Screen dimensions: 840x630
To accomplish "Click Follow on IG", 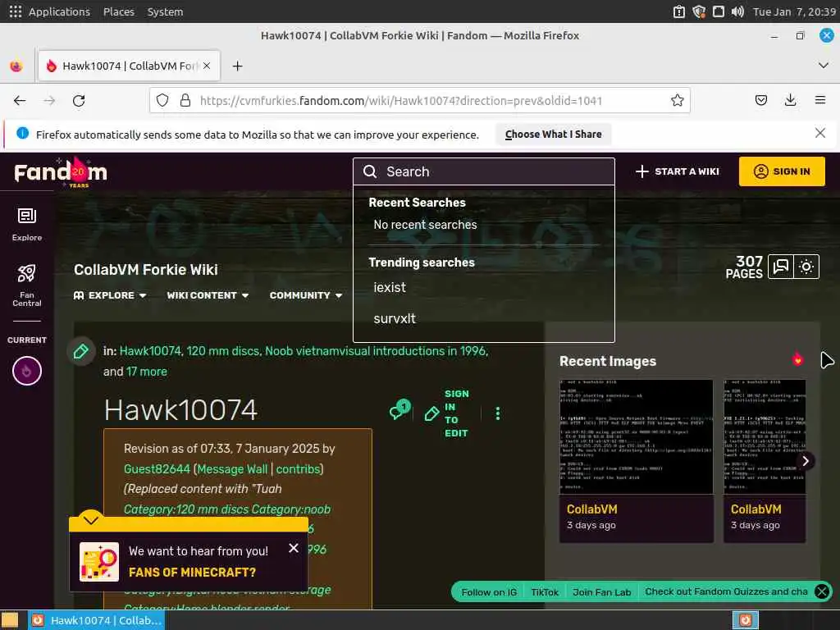I will (x=489, y=592).
